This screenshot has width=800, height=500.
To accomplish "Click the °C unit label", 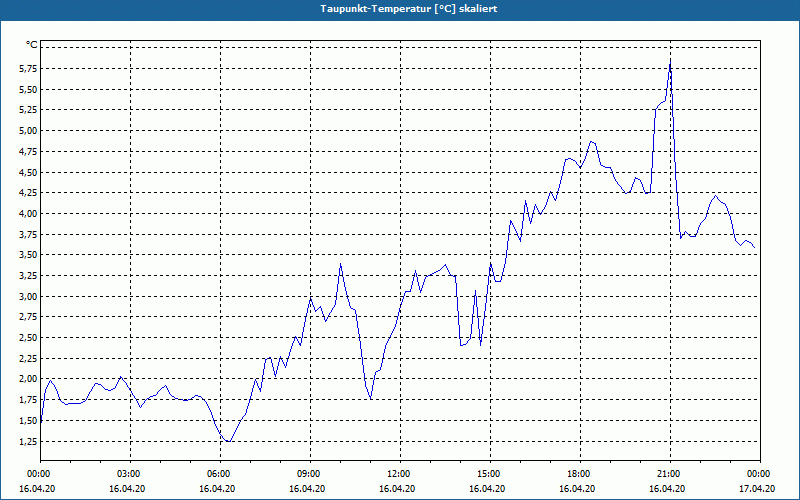I will [x=32, y=45].
